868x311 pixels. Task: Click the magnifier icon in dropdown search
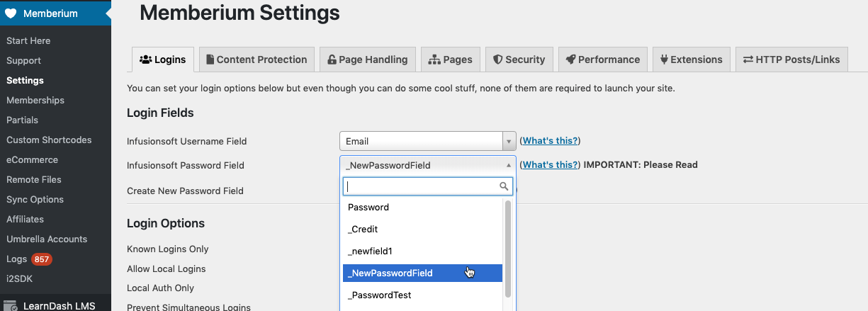pos(504,186)
